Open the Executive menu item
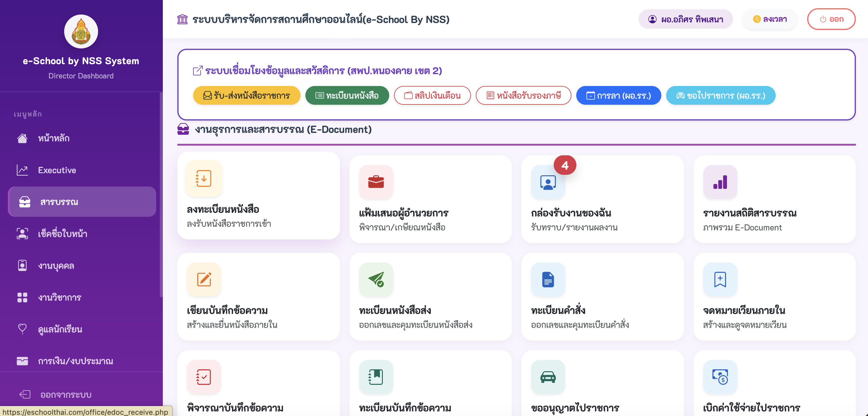This screenshot has height=416, width=868. click(x=82, y=170)
